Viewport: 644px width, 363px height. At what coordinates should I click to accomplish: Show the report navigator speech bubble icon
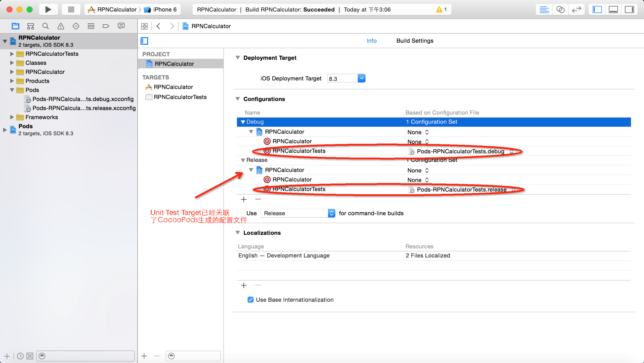121,26
